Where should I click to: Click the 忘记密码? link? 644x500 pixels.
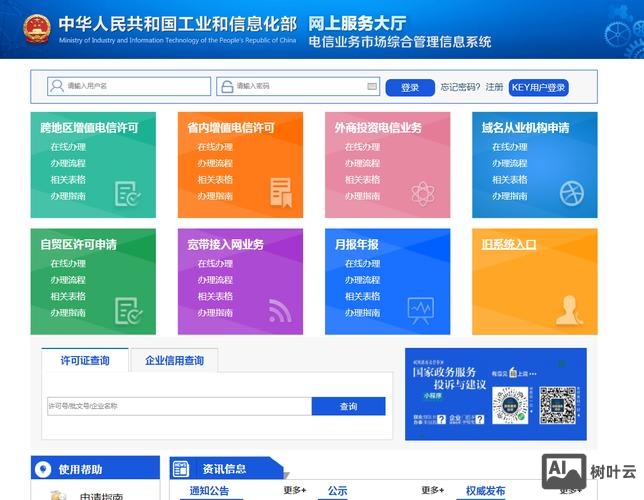point(460,87)
